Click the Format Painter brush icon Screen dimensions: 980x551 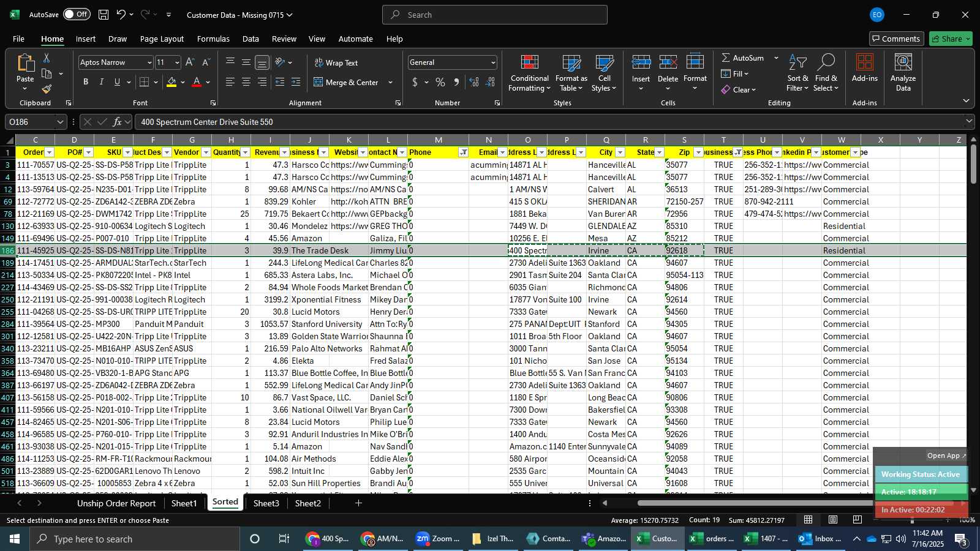click(47, 89)
